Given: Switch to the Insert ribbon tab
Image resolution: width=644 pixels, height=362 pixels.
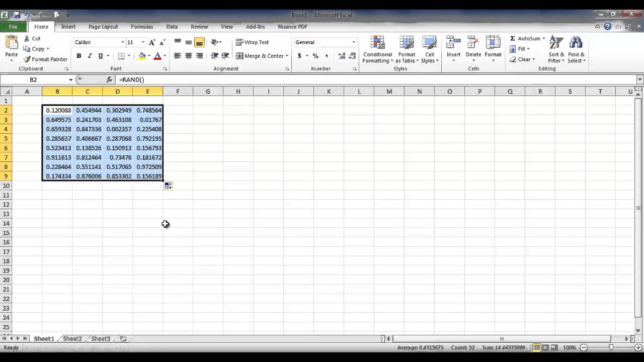Looking at the screenshot, I should click(68, 27).
